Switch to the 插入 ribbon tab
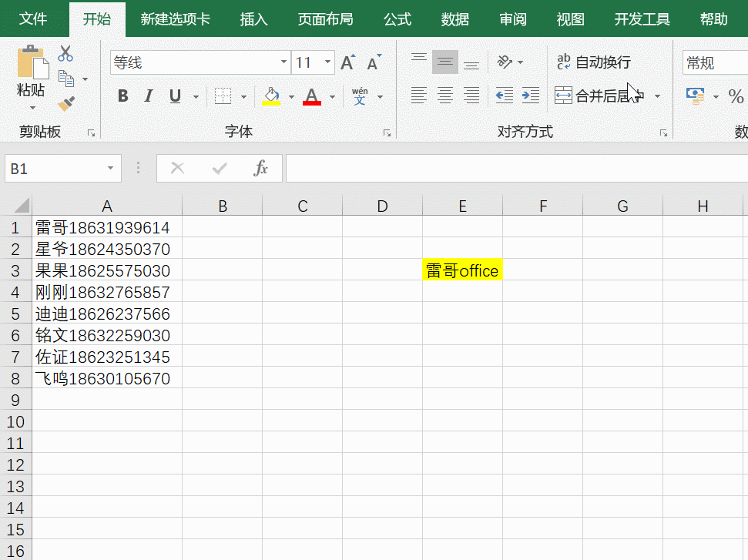The height and width of the screenshot is (560, 748). coord(253,19)
